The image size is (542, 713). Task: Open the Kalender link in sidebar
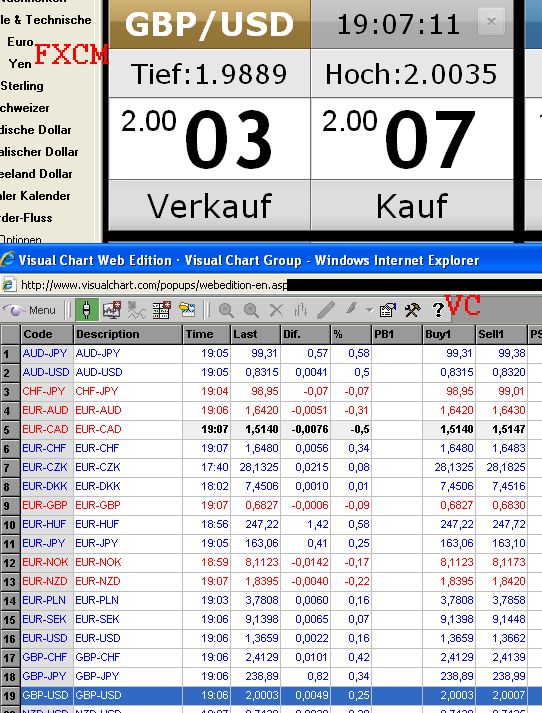pyautogui.click(x=35, y=196)
